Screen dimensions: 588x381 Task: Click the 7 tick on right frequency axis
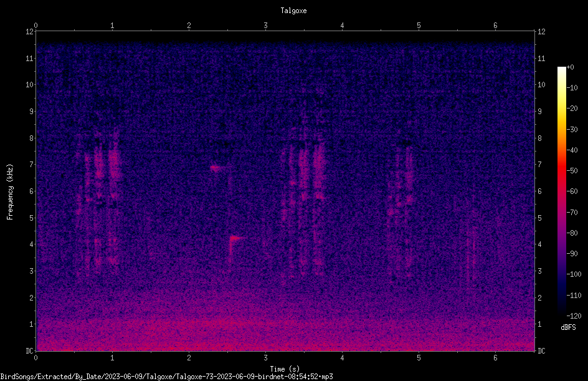point(539,165)
